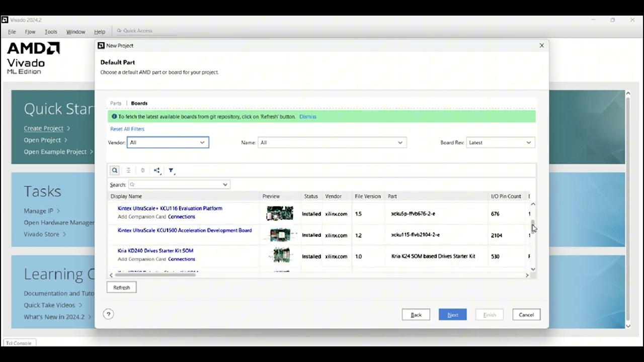This screenshot has height=362, width=644.
Task: Click the Vivado logo in title bar
Action: click(x=5, y=20)
